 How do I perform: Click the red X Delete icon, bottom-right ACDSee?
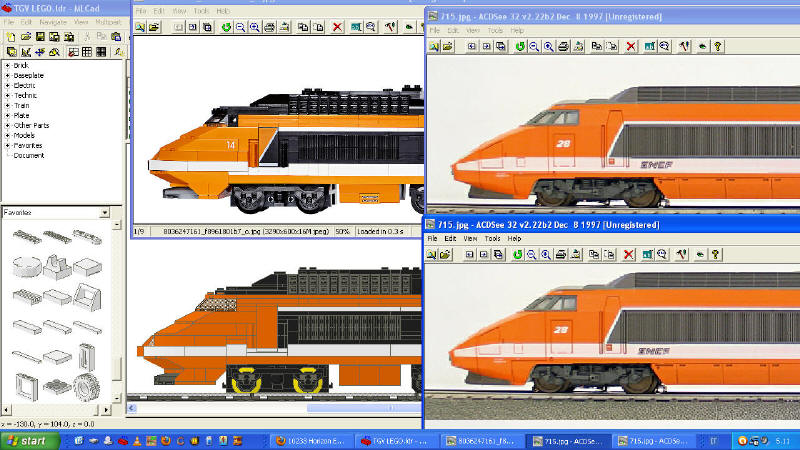point(629,255)
